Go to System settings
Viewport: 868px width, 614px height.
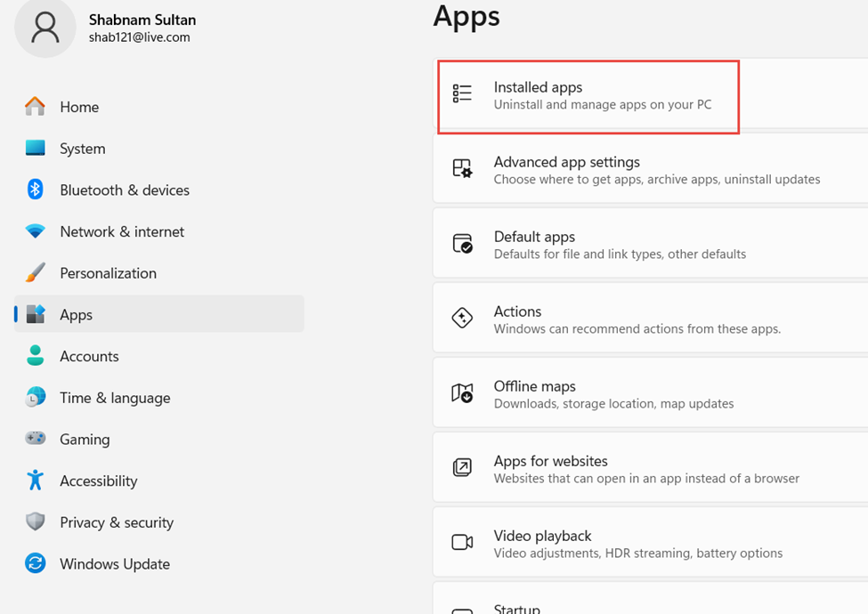click(x=158, y=149)
